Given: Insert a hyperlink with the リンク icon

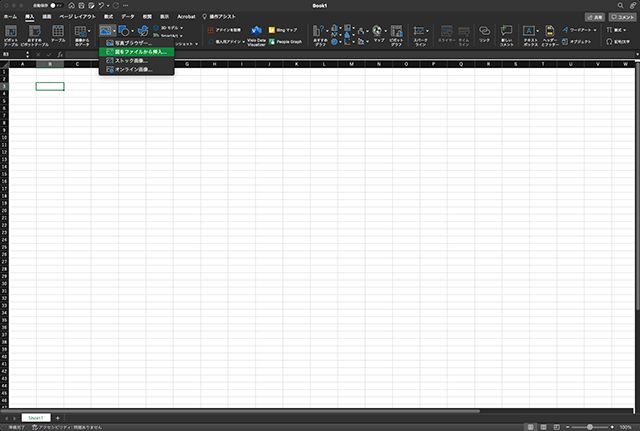Looking at the screenshot, I should pyautogui.click(x=484, y=35).
